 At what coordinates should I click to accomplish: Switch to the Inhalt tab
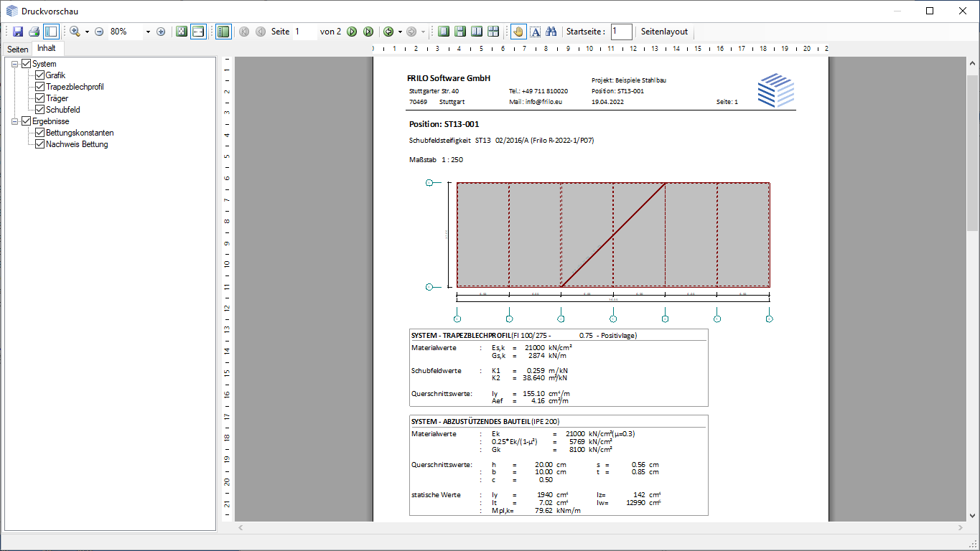click(x=47, y=48)
